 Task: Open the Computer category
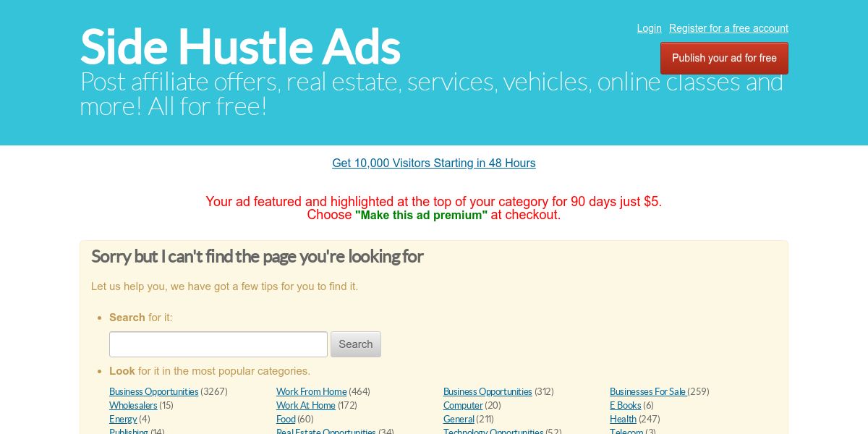(463, 405)
